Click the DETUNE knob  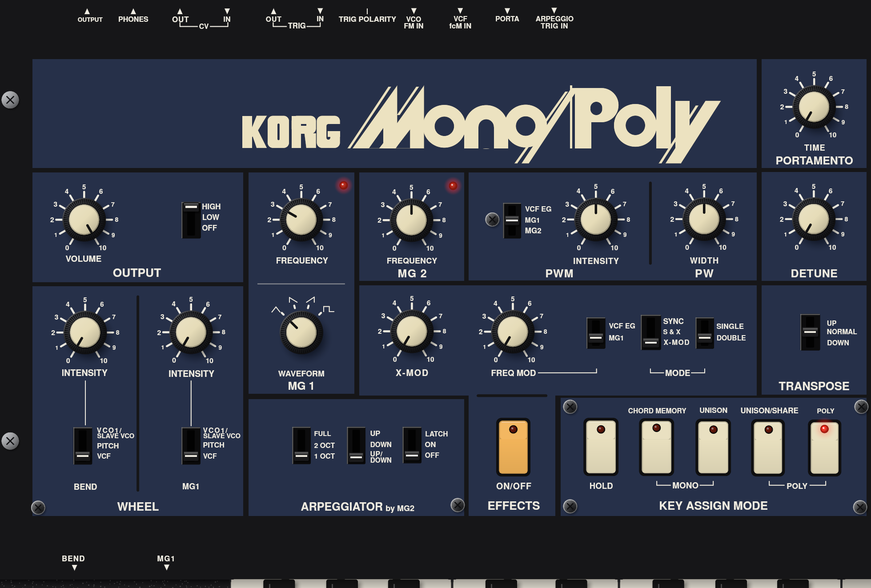814,219
